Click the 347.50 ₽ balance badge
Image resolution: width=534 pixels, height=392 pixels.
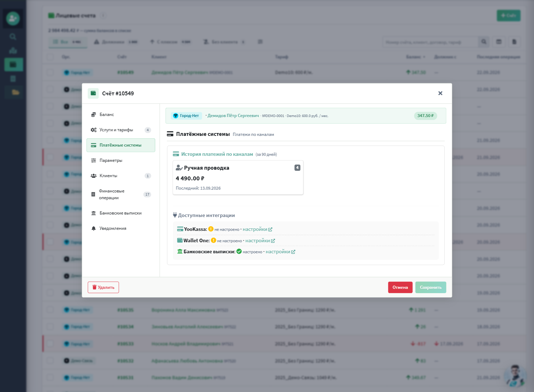(x=425, y=116)
